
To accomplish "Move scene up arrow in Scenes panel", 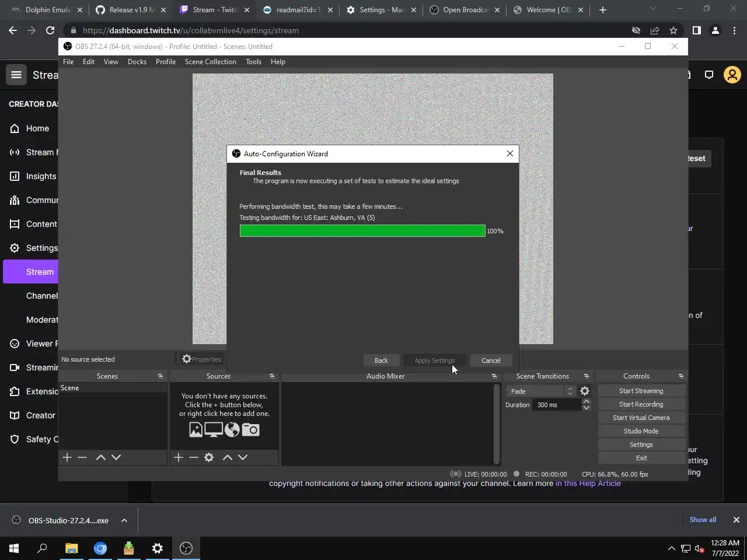I will point(100,457).
